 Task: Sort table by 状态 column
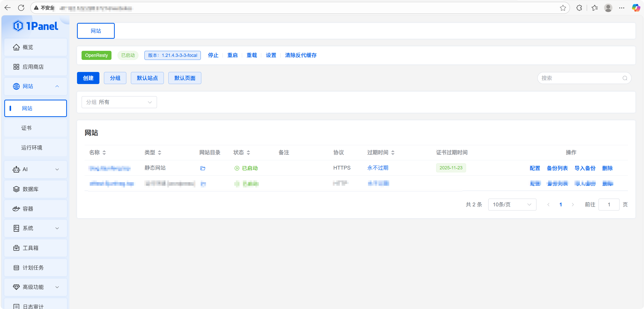point(248,152)
